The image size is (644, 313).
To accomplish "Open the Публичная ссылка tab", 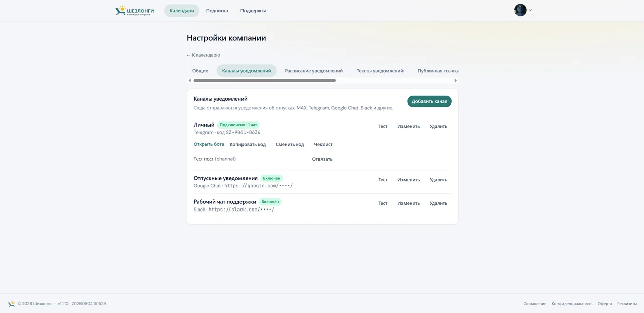I will (438, 71).
